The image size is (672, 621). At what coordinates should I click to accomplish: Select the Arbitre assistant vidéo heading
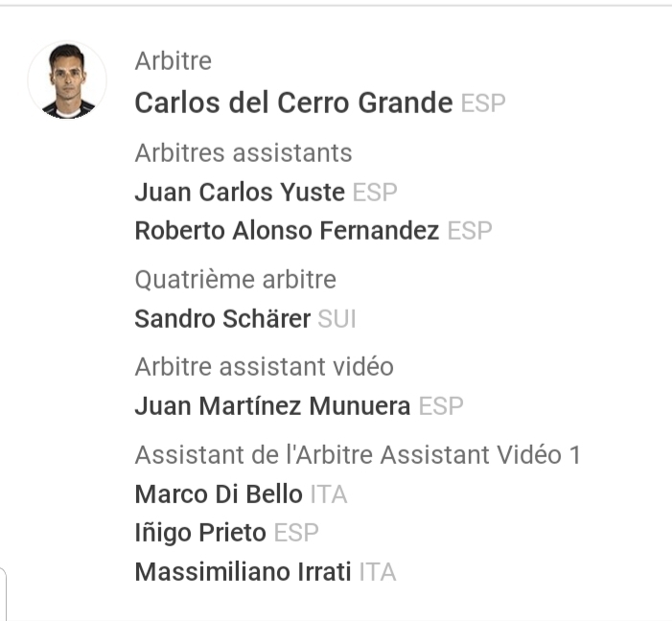tap(265, 367)
